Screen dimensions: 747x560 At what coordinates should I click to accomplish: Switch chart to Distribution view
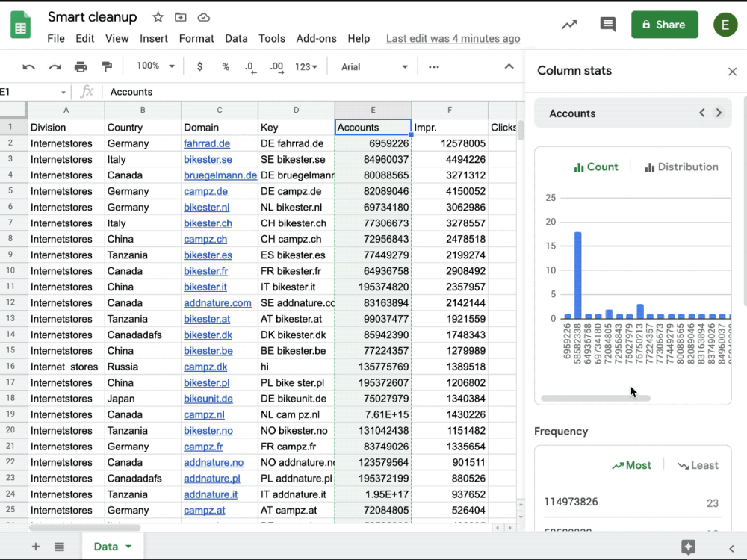(x=681, y=167)
